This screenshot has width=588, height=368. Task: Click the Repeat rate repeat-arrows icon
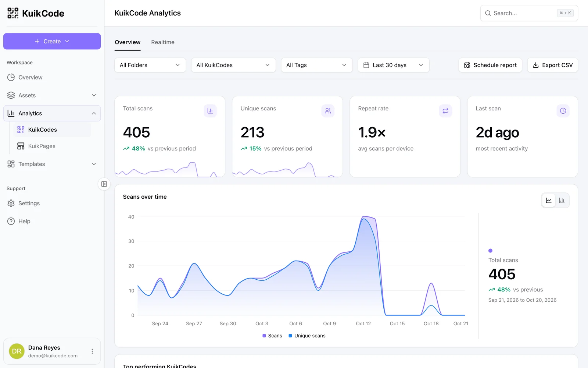click(445, 111)
